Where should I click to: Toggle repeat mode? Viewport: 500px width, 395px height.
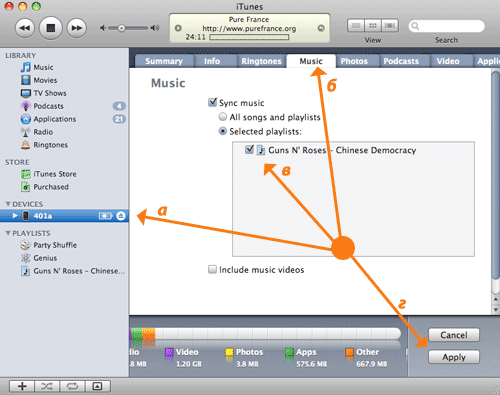click(x=72, y=386)
